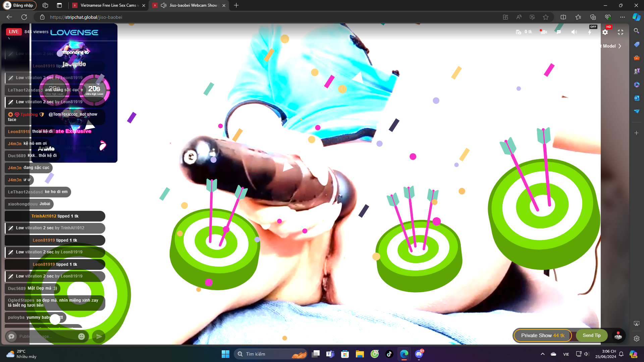Open the emoji picker in chat box
Screen dimensions: 644x362
(82, 336)
